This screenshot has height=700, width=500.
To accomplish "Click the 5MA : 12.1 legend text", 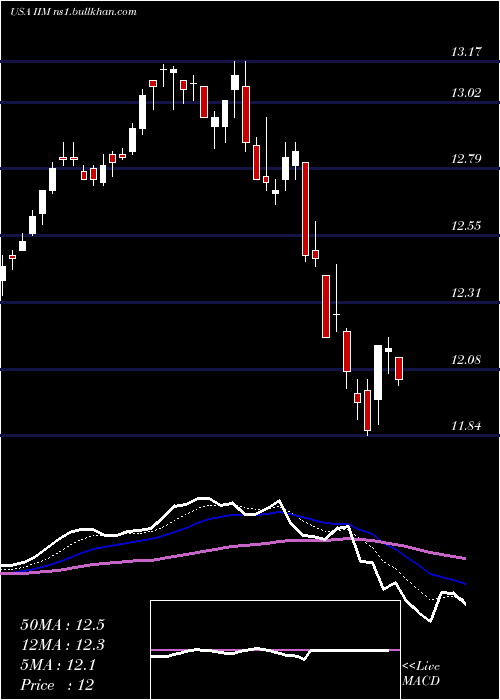I will 57,665.
